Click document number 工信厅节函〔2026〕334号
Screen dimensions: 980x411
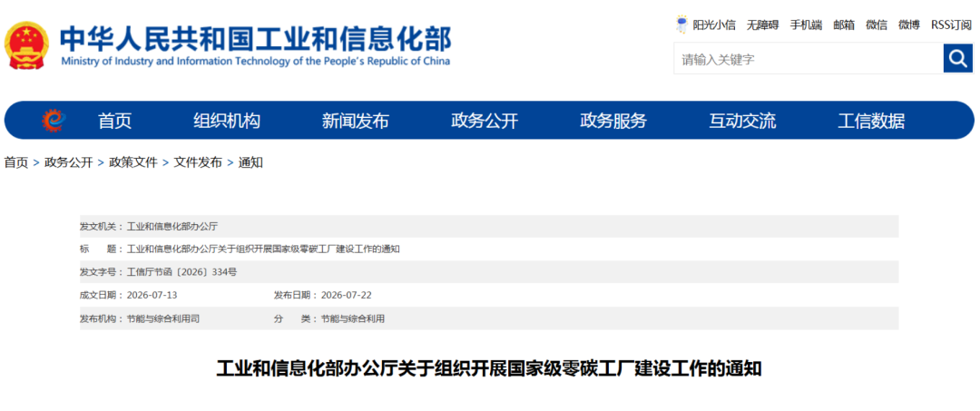181,271
